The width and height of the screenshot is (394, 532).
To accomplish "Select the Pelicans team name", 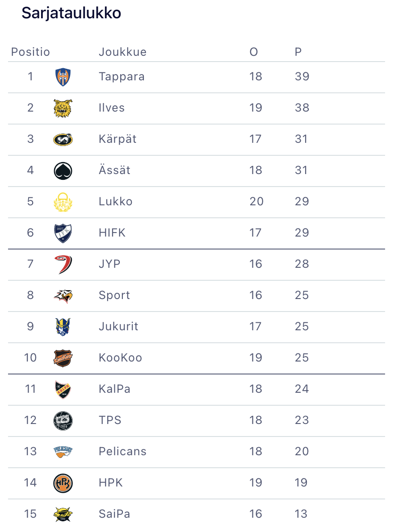I will tap(122, 451).
